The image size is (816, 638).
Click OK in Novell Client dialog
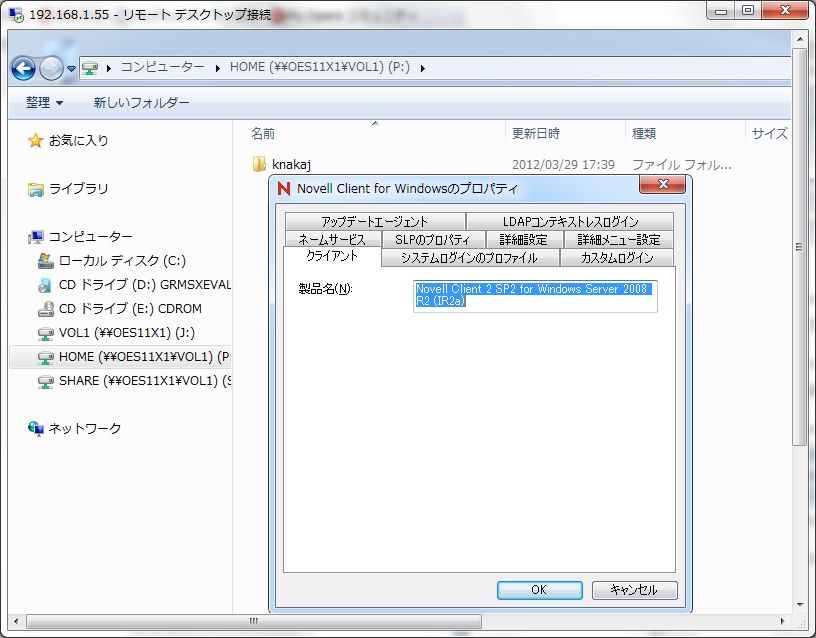(x=540, y=590)
